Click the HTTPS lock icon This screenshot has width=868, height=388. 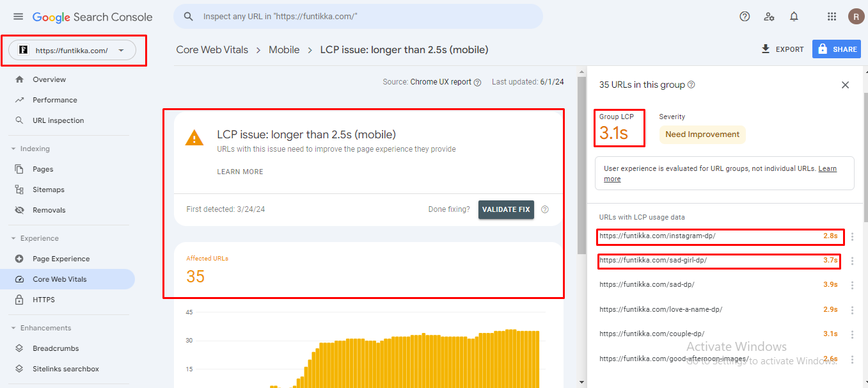[x=19, y=300]
